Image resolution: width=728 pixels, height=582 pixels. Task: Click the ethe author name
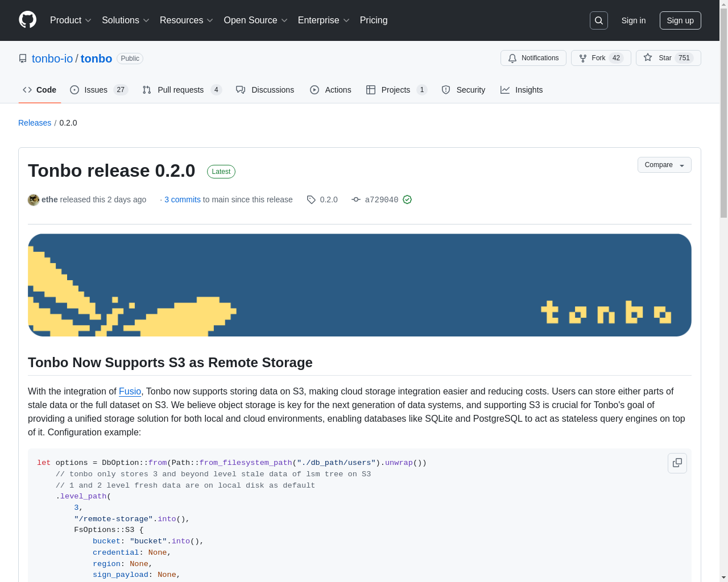(49, 199)
